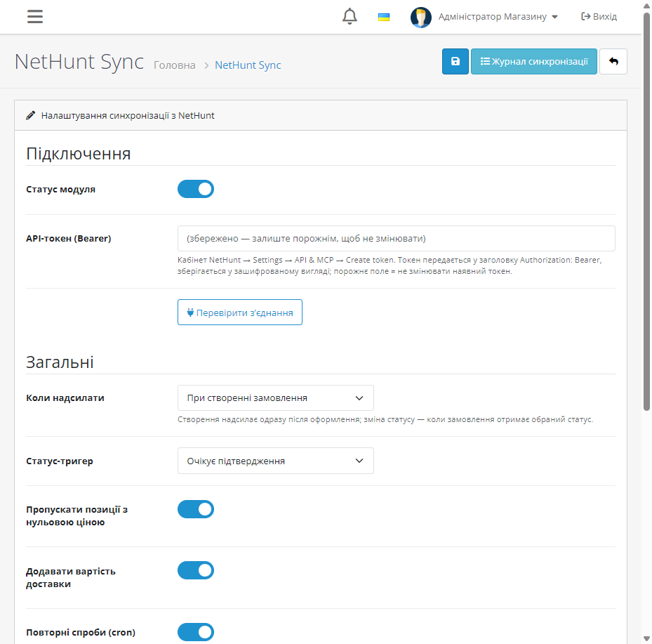
Task: Click the Ukrainian flag language icon
Action: pos(383,17)
